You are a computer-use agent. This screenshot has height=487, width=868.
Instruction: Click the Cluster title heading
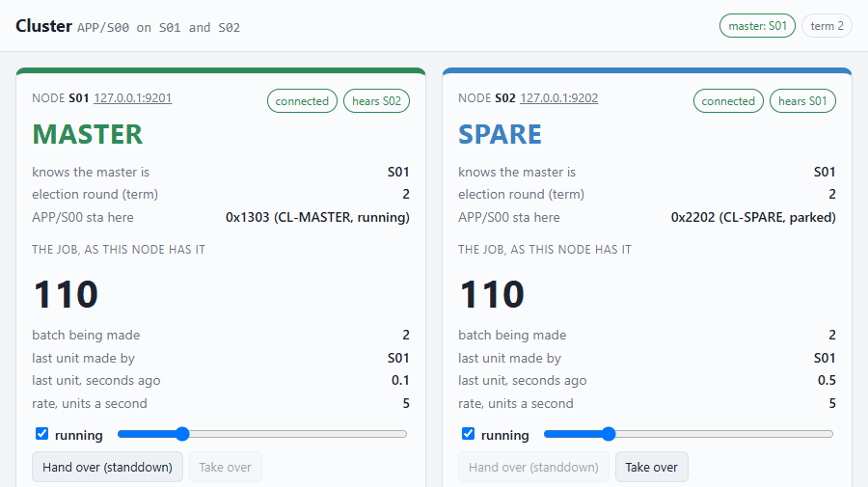point(43,26)
